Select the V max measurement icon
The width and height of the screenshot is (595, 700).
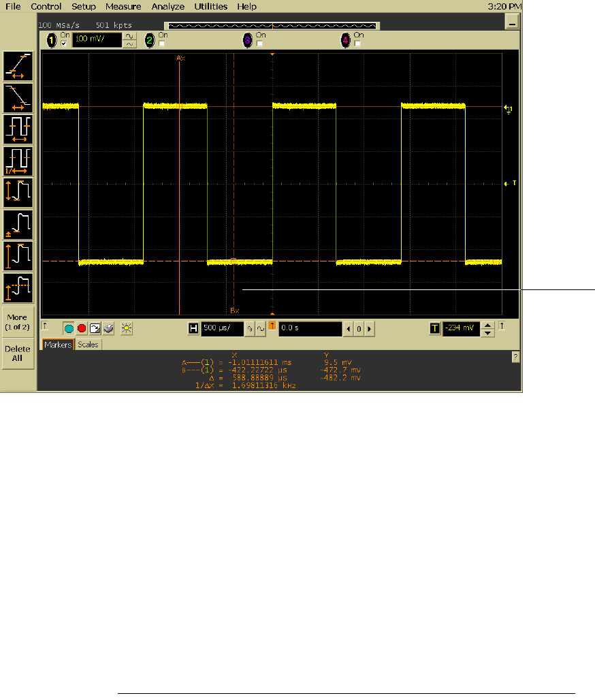(18, 256)
